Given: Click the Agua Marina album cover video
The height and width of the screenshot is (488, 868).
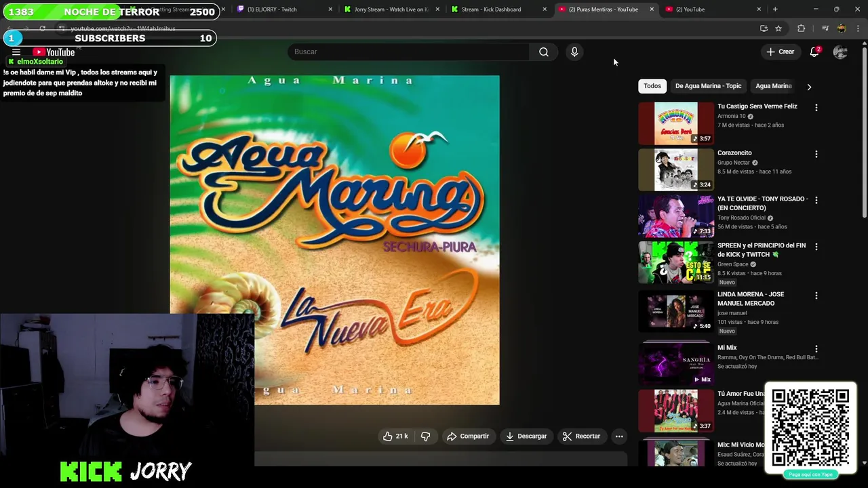Looking at the screenshot, I should pos(334,240).
